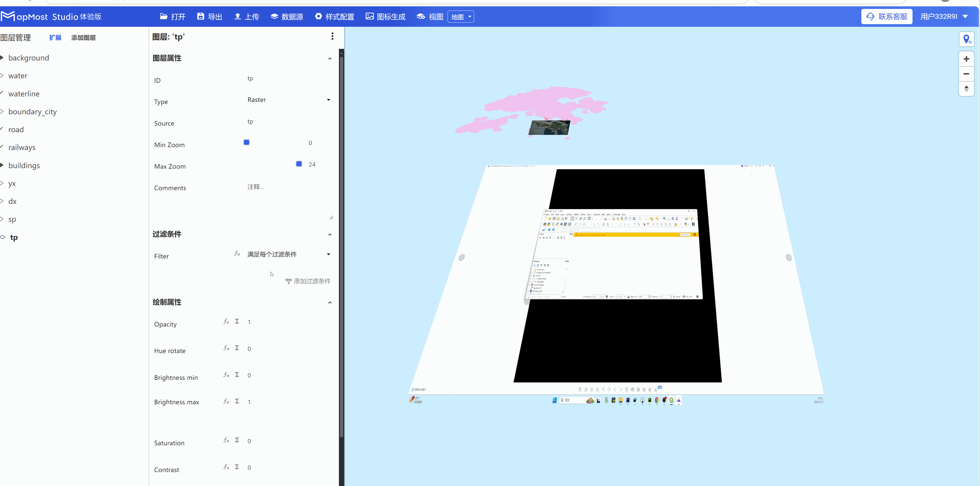Click the 添加过滤条件 button
Screen dimensions: 980x486
pyautogui.click(x=308, y=281)
